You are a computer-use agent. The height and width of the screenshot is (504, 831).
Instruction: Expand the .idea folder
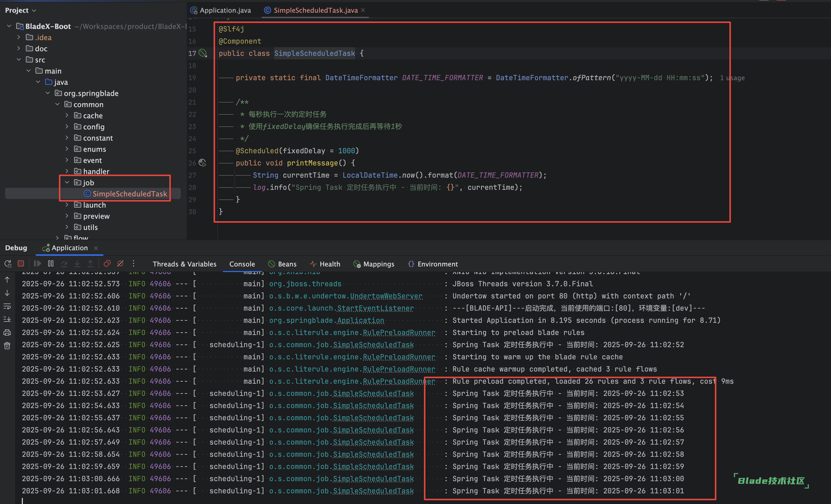tap(19, 37)
